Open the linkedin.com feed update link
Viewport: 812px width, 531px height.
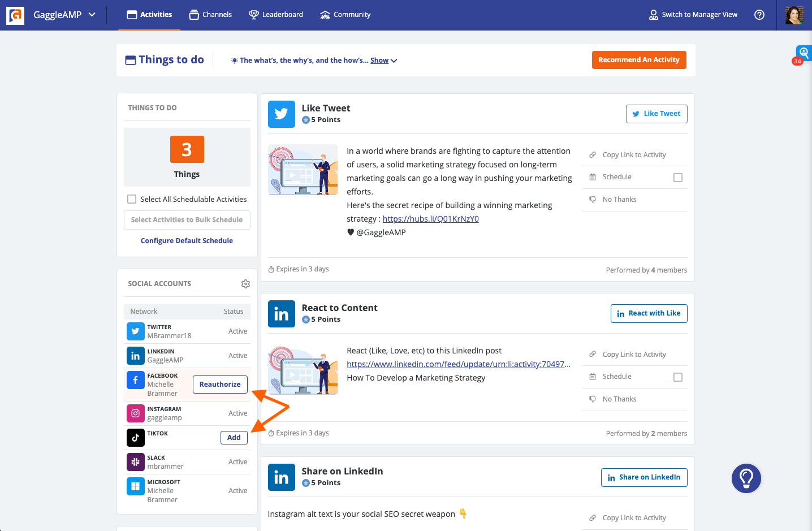pos(459,364)
